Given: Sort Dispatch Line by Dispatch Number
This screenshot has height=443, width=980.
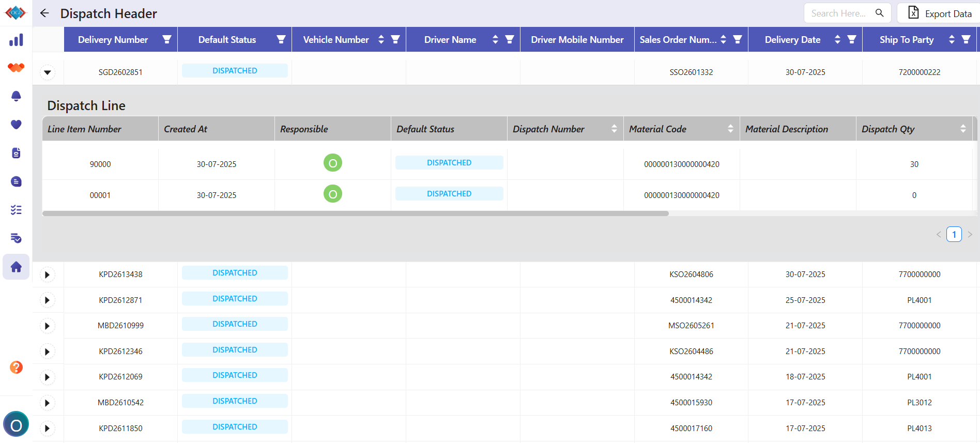Looking at the screenshot, I should tap(614, 129).
